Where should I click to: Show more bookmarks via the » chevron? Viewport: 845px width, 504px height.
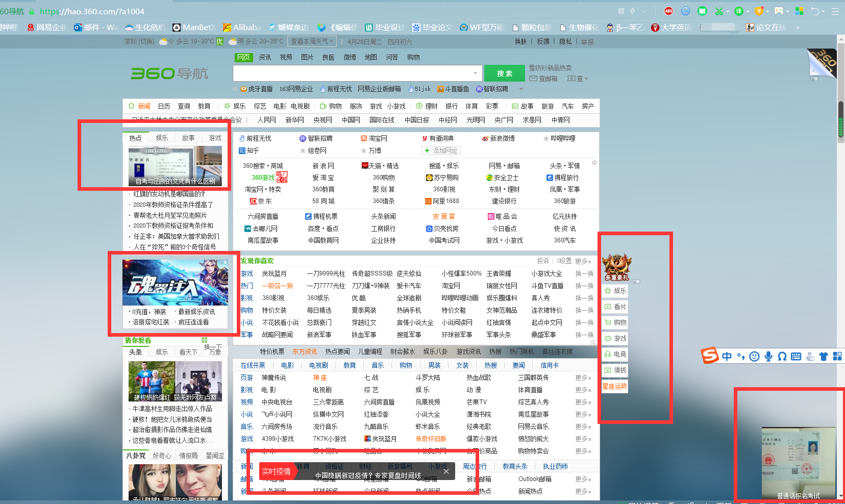tap(798, 28)
